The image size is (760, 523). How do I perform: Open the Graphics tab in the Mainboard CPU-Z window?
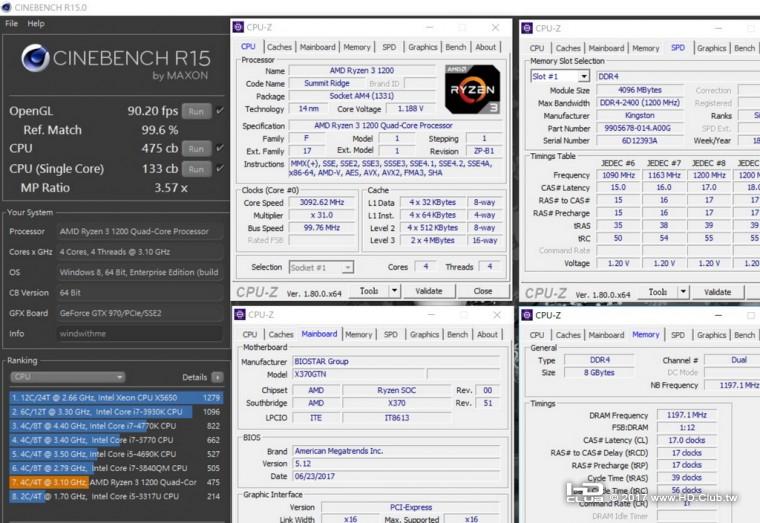(x=424, y=334)
